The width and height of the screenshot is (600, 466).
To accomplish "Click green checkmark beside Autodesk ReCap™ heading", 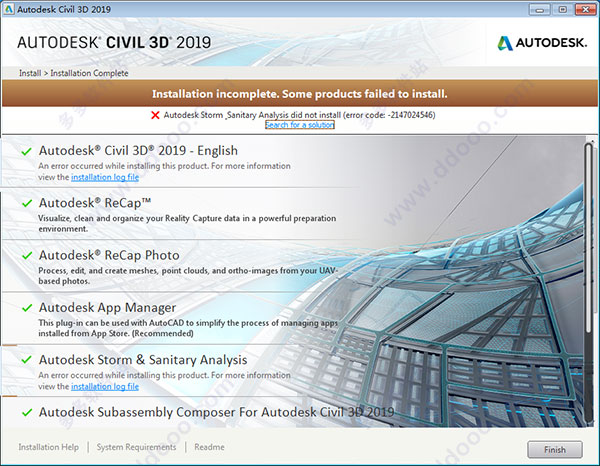I will click(26, 203).
